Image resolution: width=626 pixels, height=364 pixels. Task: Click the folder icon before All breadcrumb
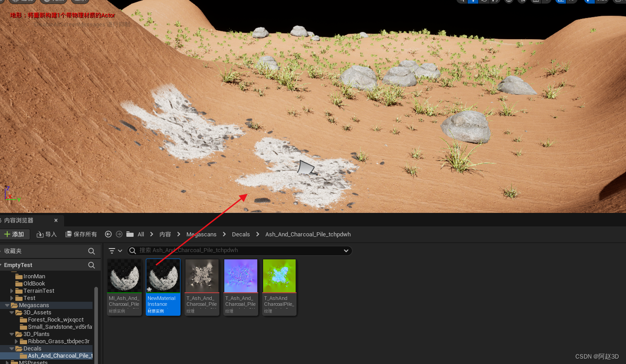(130, 234)
